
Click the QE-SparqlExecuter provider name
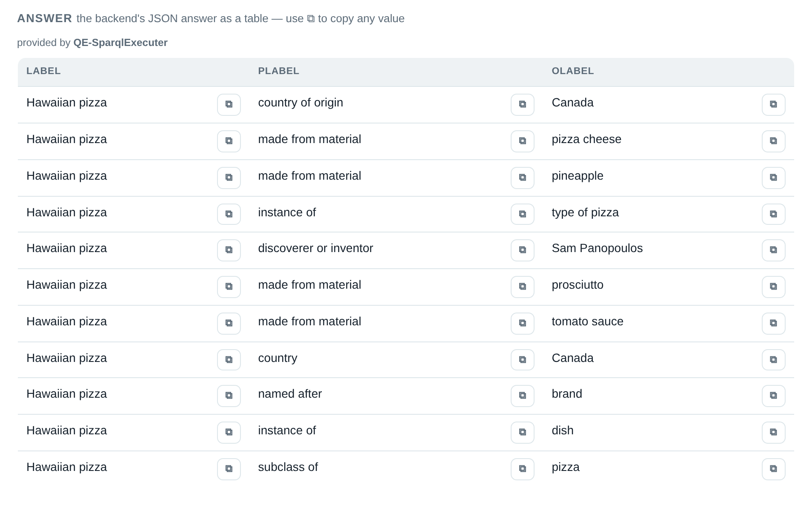120,43
